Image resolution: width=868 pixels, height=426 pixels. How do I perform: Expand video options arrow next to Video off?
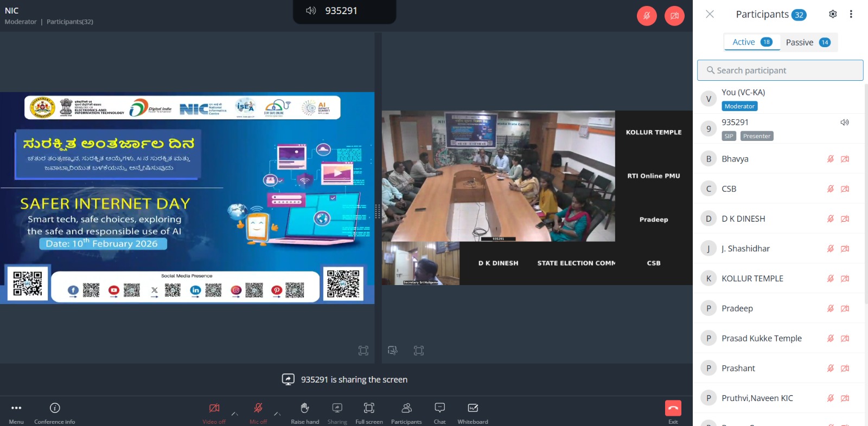click(x=234, y=414)
